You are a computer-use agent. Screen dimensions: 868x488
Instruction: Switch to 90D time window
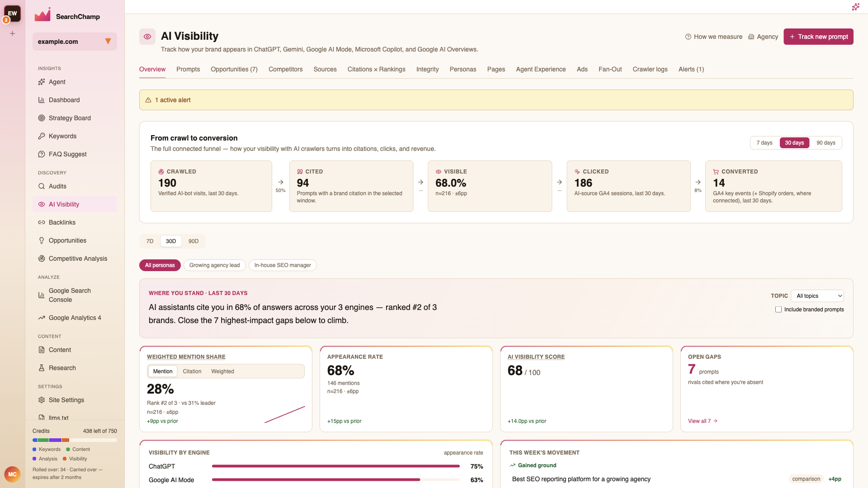(x=193, y=241)
